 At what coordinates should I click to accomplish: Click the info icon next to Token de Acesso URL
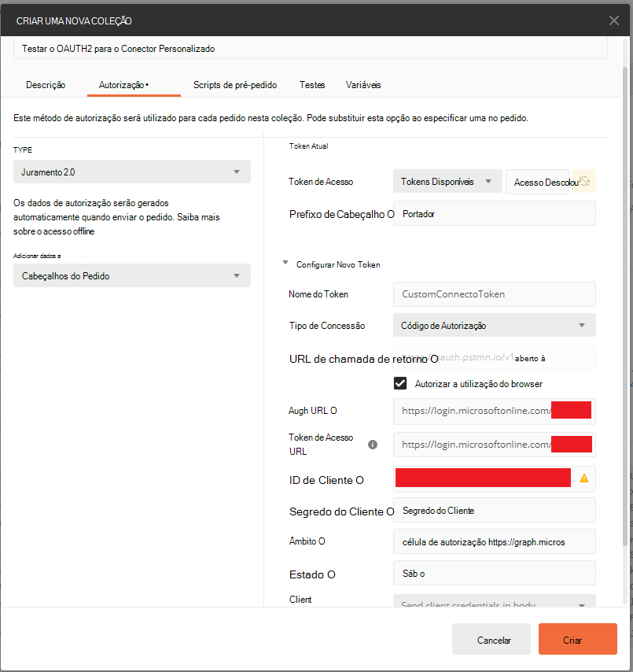(373, 445)
